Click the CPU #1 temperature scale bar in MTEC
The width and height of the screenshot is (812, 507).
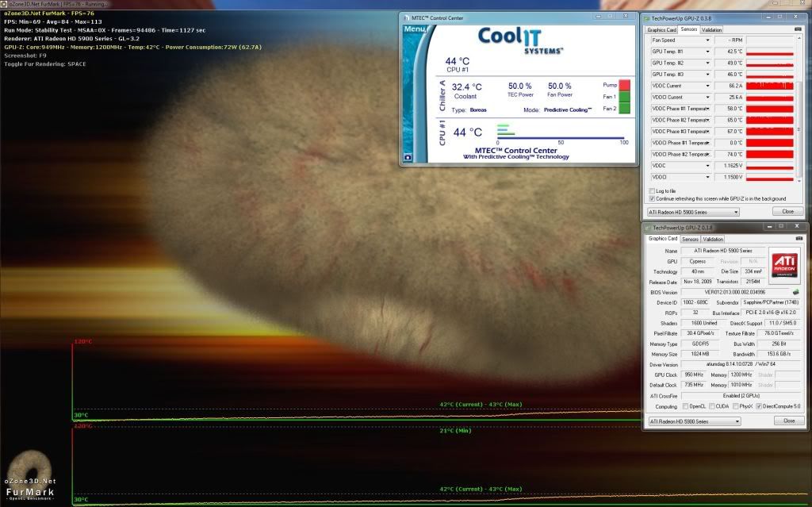561,138
